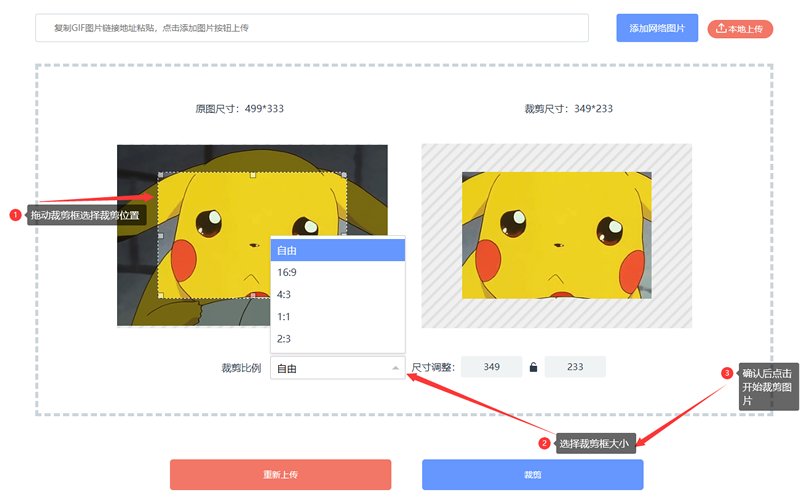Choose the 4:3 crop ratio
This screenshot has height=494, width=800.
(x=338, y=294)
